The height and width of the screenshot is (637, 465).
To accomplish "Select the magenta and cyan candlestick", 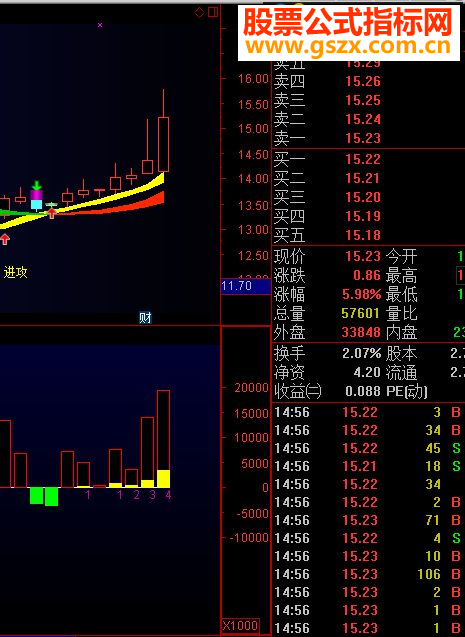I will click(x=37, y=199).
